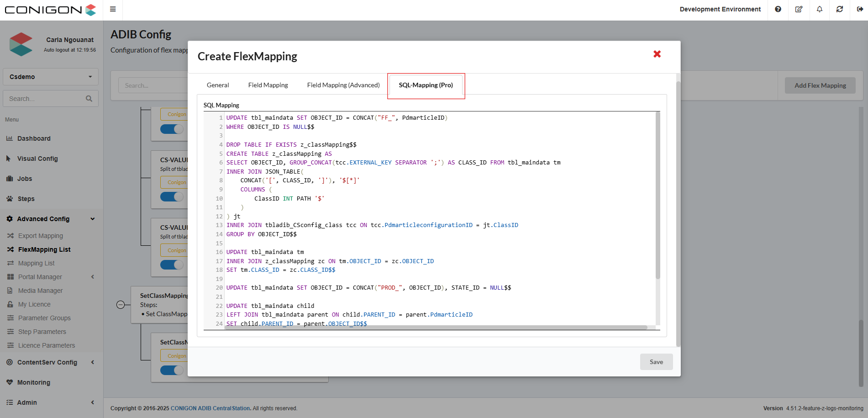Open Dashboard from the sidebar
The width and height of the screenshot is (868, 418).
pos(34,138)
